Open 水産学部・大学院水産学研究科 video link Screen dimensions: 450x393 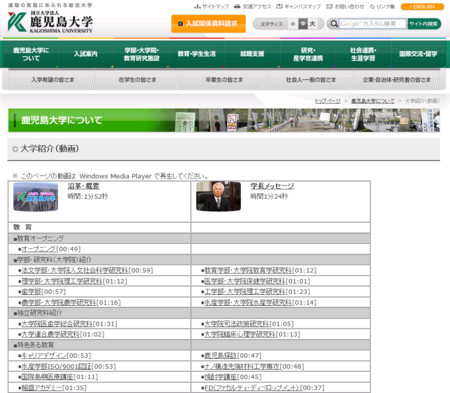(248, 303)
